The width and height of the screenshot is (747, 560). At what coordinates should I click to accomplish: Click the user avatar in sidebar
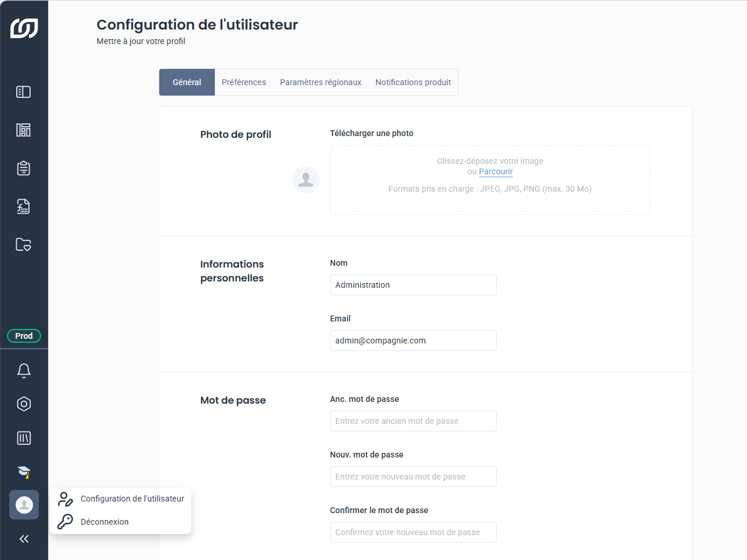pos(24,505)
